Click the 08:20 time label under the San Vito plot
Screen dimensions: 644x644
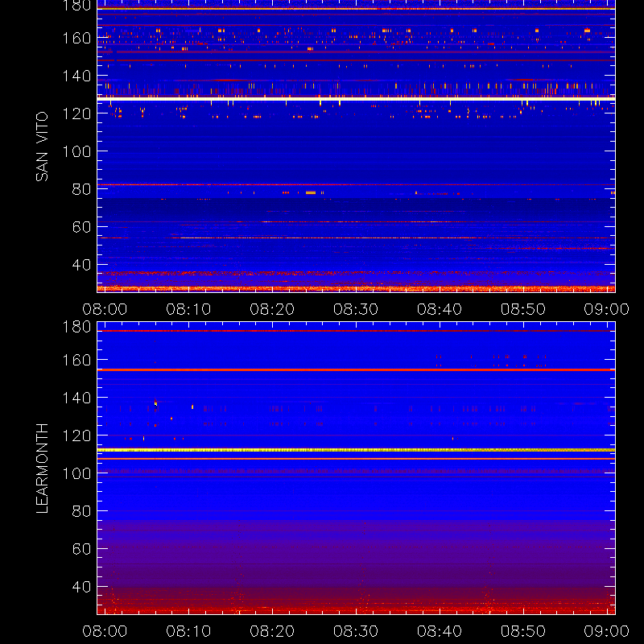272,309
